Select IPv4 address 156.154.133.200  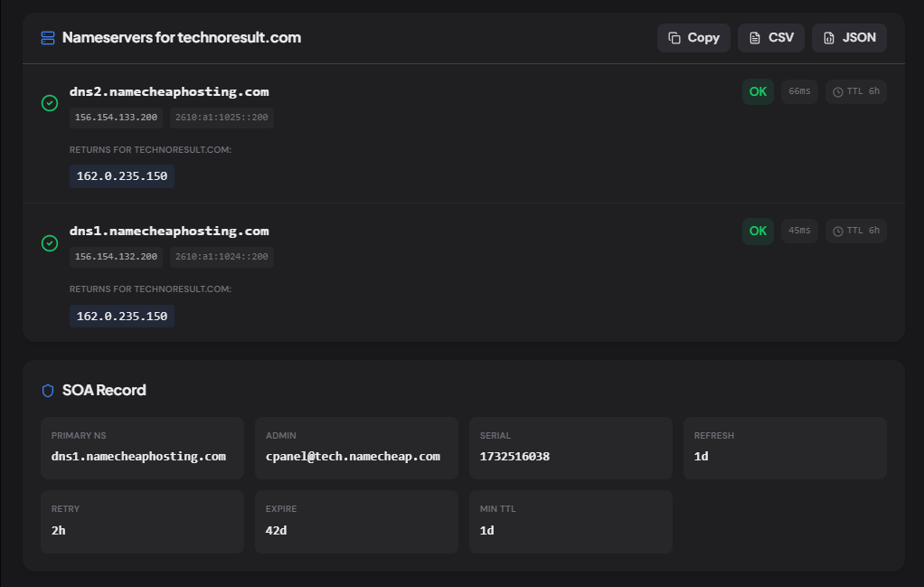pyautogui.click(x=116, y=118)
